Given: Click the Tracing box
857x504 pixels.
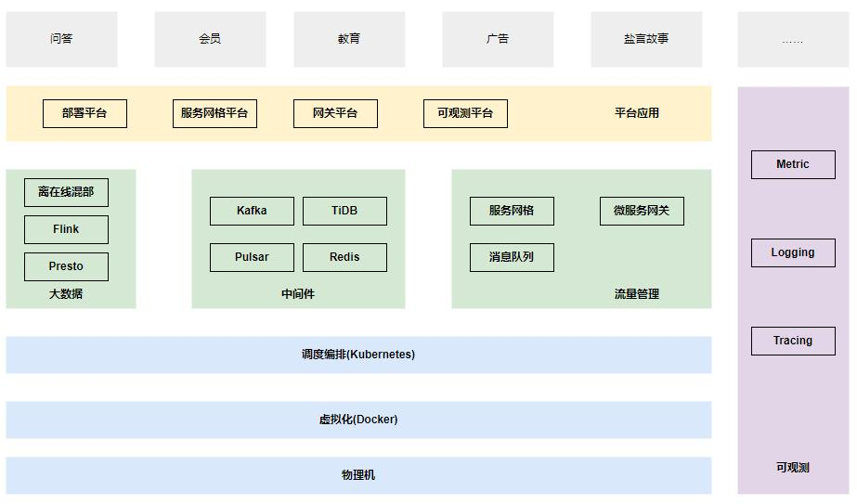Looking at the screenshot, I should pos(793,341).
